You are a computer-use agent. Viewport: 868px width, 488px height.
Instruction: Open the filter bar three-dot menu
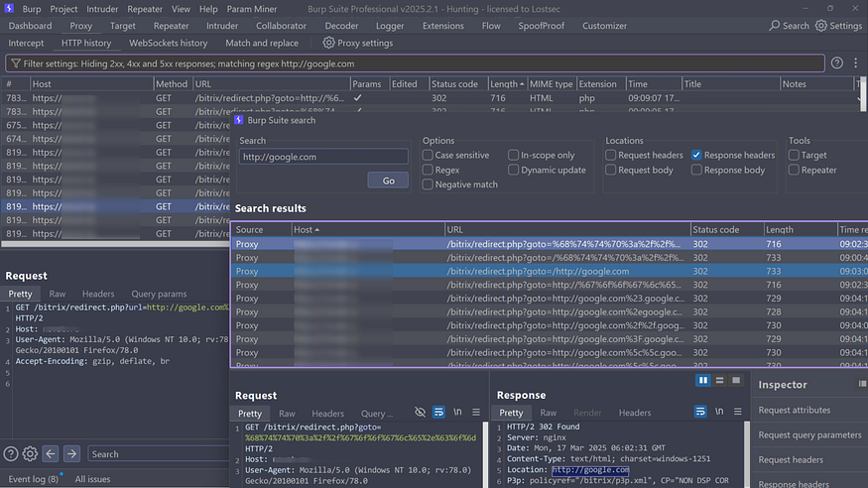click(x=856, y=63)
